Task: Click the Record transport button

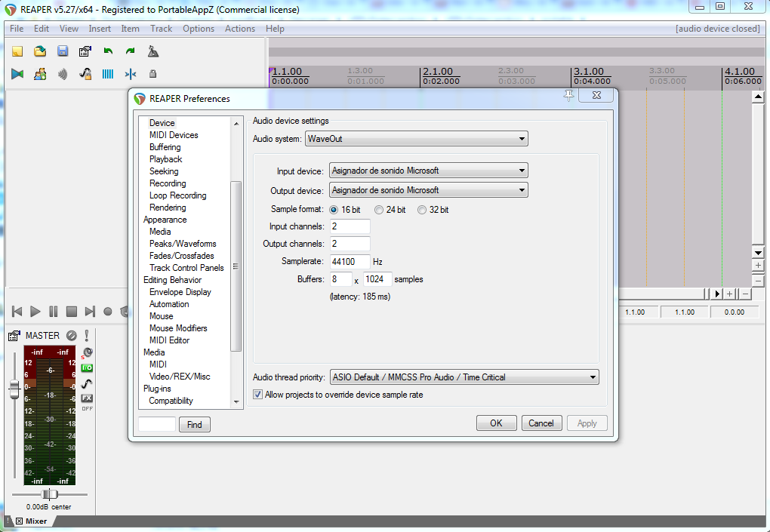Action: coord(107,311)
